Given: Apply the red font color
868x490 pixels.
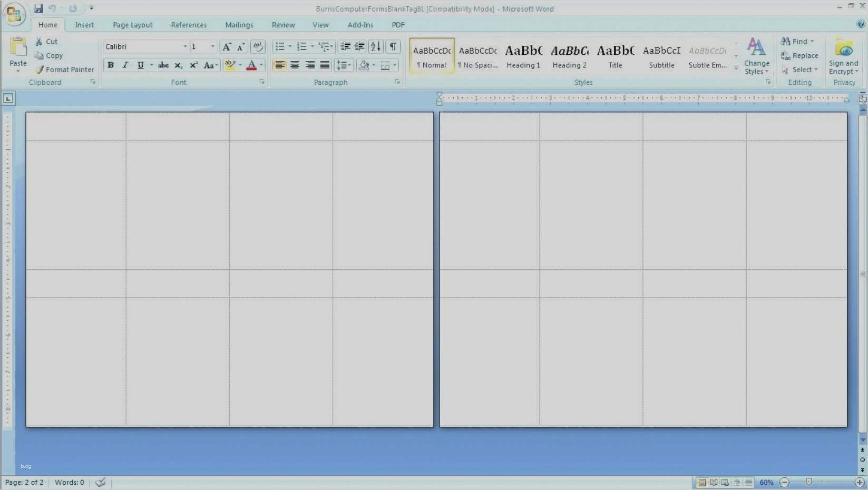Looking at the screenshot, I should click(251, 65).
